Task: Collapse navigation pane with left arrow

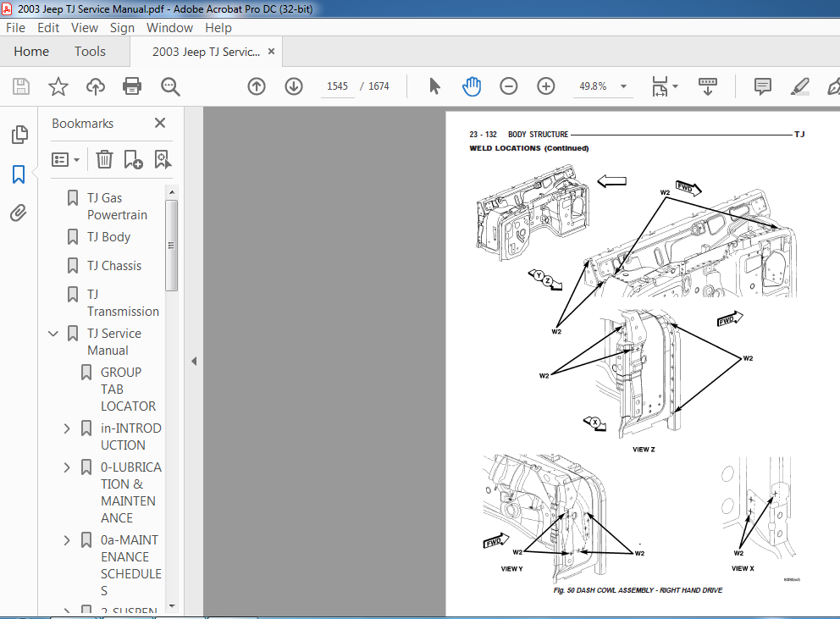Action: click(x=194, y=362)
